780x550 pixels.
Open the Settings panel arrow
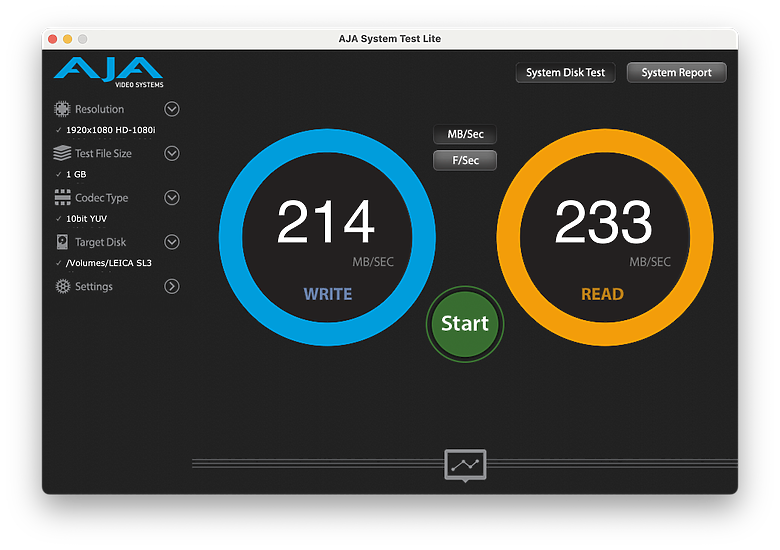(x=172, y=286)
